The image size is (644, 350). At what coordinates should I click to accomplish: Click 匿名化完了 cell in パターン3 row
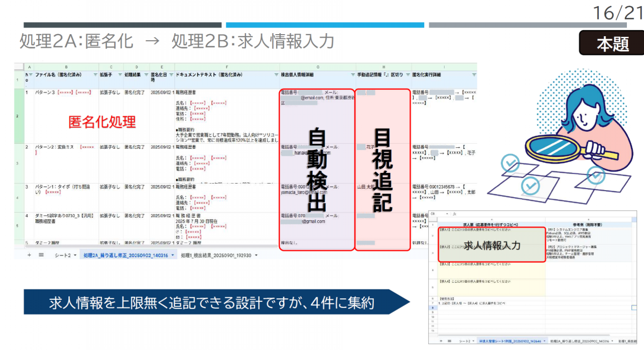(x=136, y=116)
